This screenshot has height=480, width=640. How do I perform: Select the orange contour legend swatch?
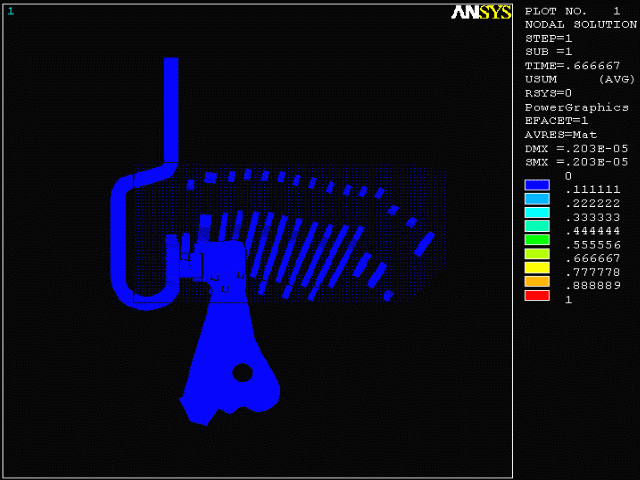(x=538, y=281)
